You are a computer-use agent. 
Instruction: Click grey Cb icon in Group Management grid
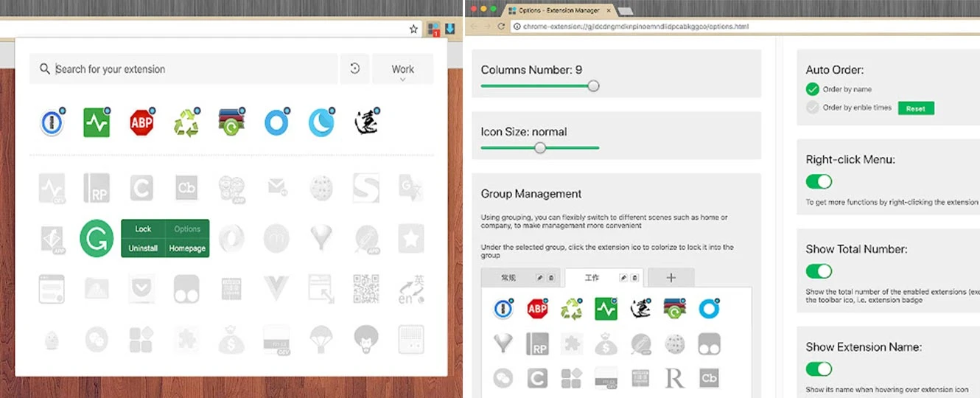[709, 379]
